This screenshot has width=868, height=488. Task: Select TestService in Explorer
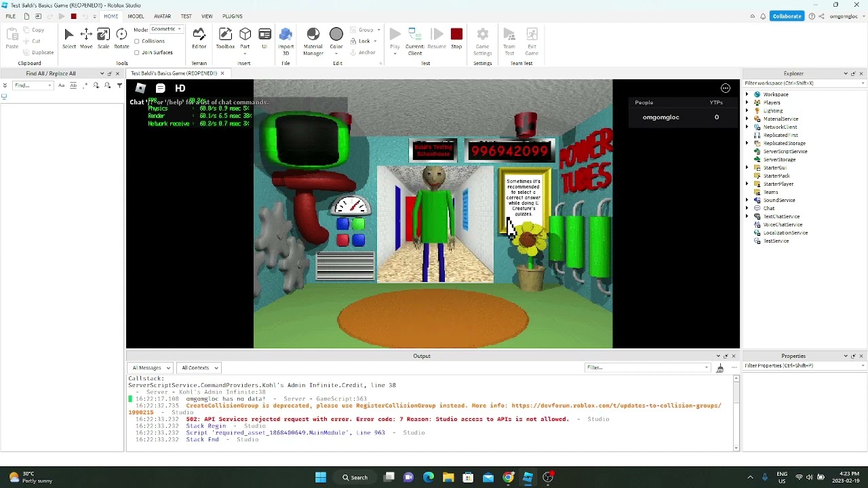click(776, 241)
